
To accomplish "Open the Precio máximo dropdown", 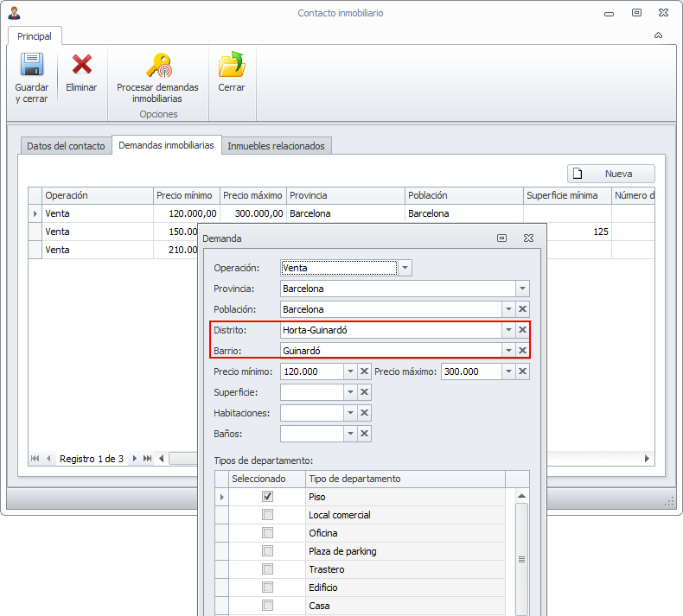I will [508, 372].
